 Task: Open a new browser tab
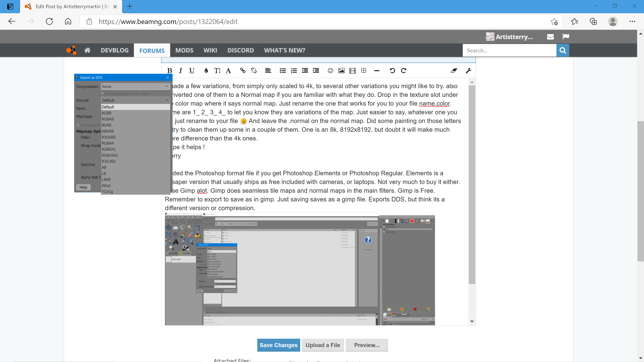[x=129, y=7]
